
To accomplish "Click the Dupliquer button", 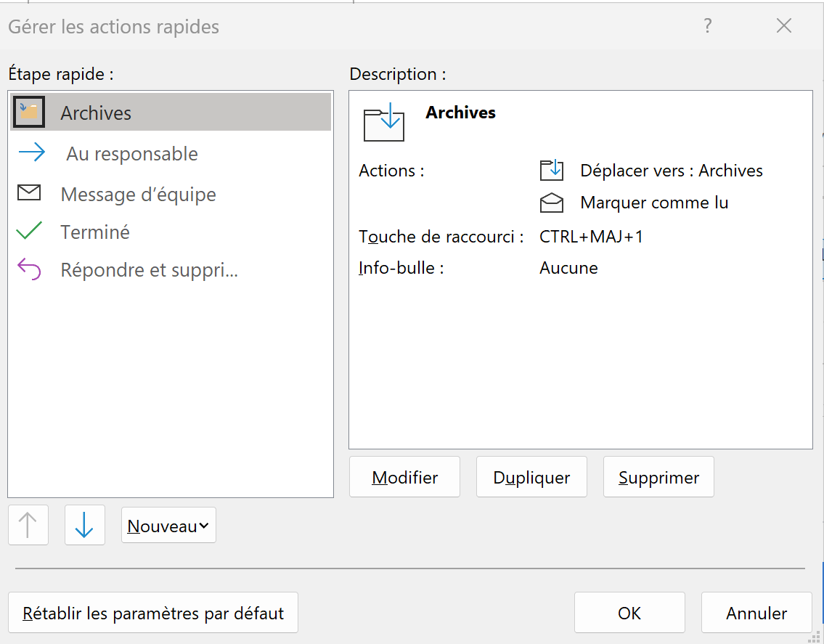I will tap(531, 477).
